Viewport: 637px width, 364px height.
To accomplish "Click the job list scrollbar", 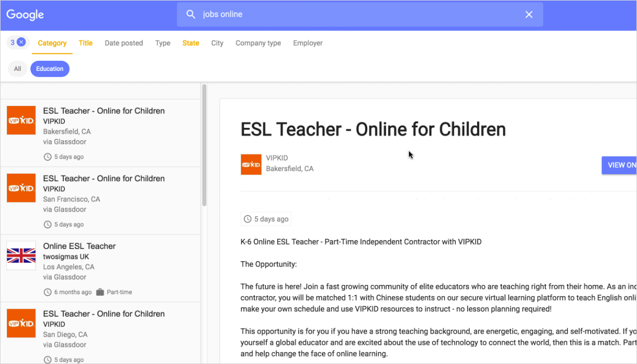I will tap(204, 145).
